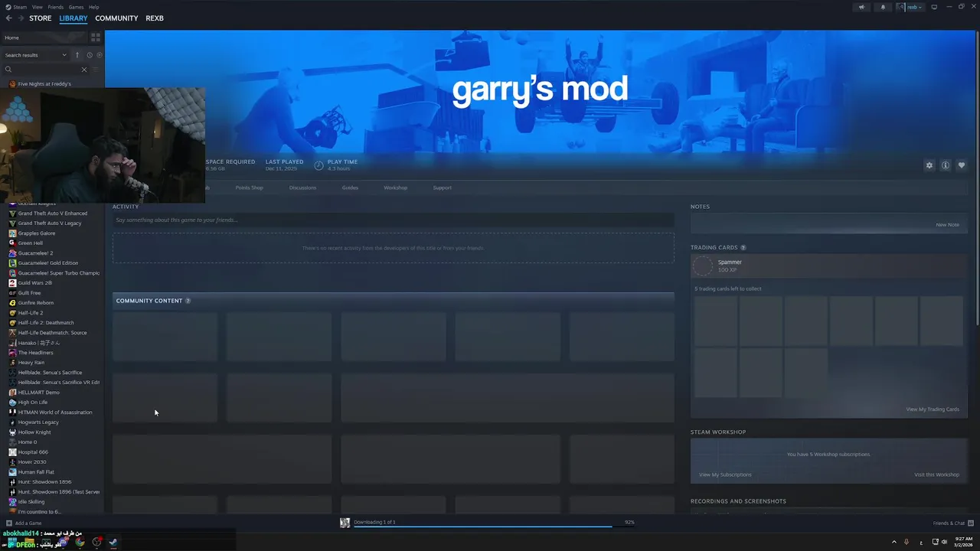Switch to the STORE tab
The width and height of the screenshot is (980, 551).
[41, 18]
